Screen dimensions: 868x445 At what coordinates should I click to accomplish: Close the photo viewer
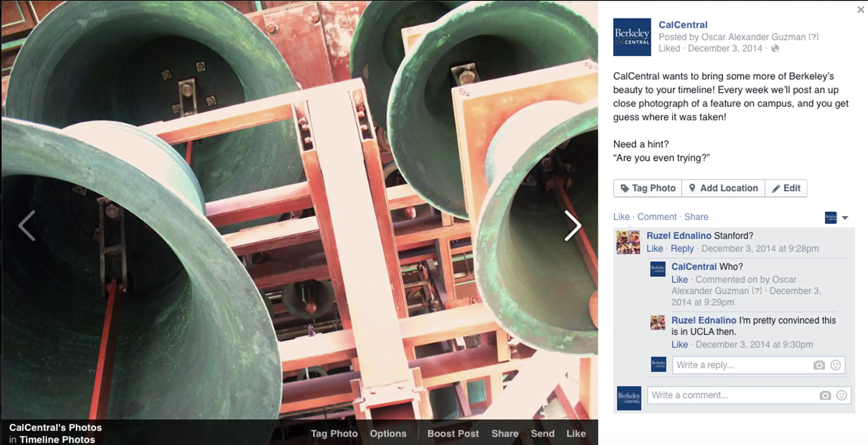[861, 9]
